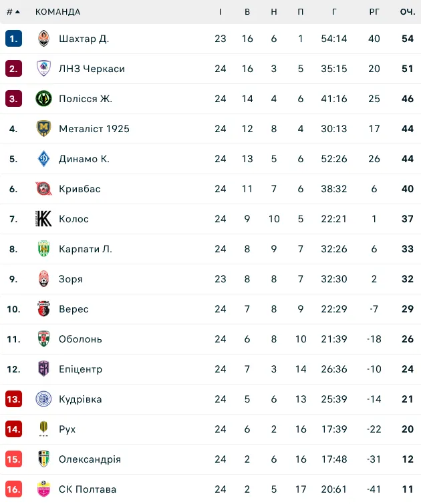This screenshot has height=504, width=421.
Task: Open the Оболонь team link
Action: [80, 339]
